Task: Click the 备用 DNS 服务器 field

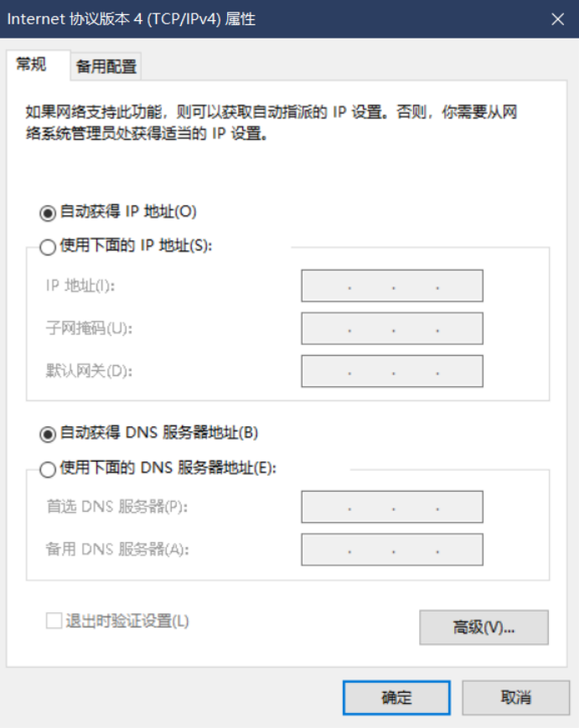Action: click(x=391, y=549)
